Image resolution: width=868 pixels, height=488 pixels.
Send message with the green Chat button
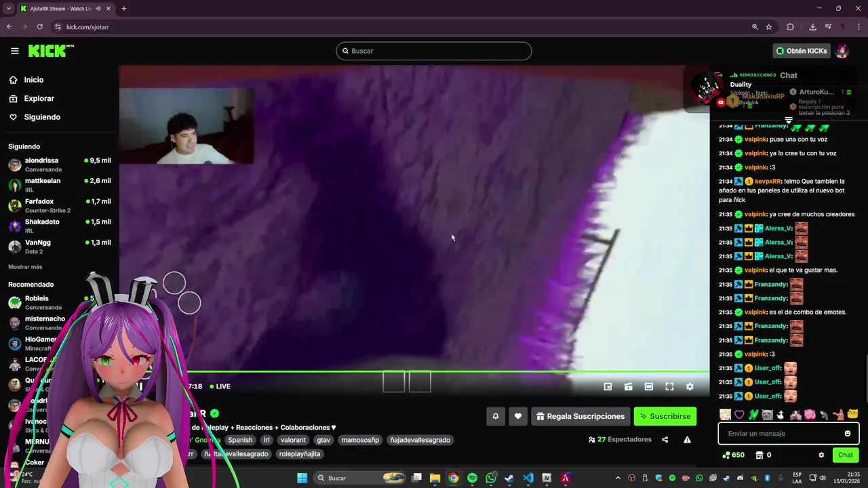846,455
